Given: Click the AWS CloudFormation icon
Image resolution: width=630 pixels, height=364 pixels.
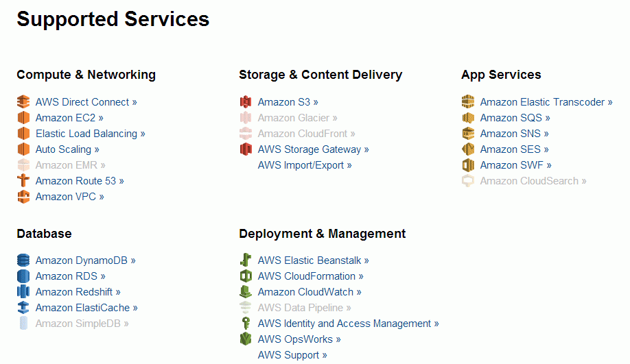Looking at the screenshot, I should coord(246,276).
